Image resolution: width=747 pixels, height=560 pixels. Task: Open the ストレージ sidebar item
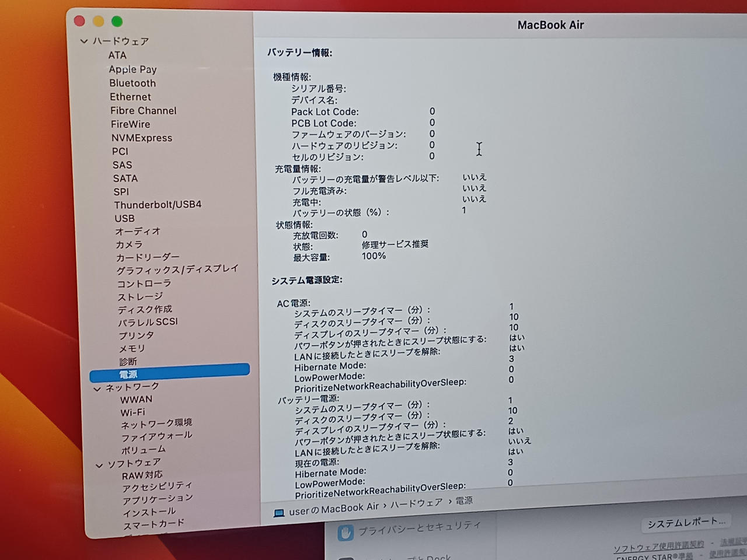[x=140, y=297]
